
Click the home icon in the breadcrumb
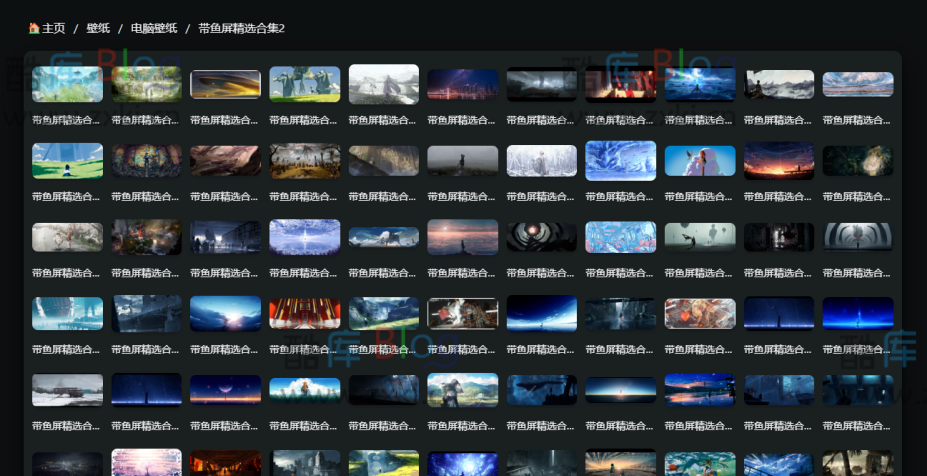33,28
